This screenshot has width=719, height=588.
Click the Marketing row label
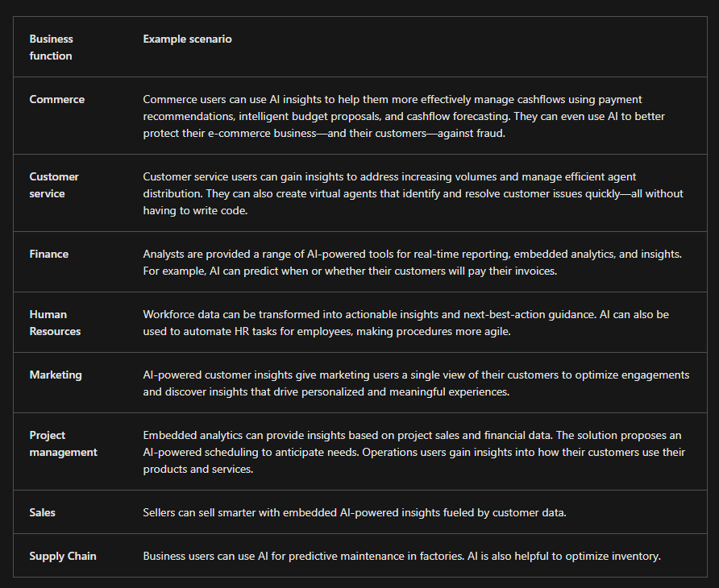click(56, 375)
